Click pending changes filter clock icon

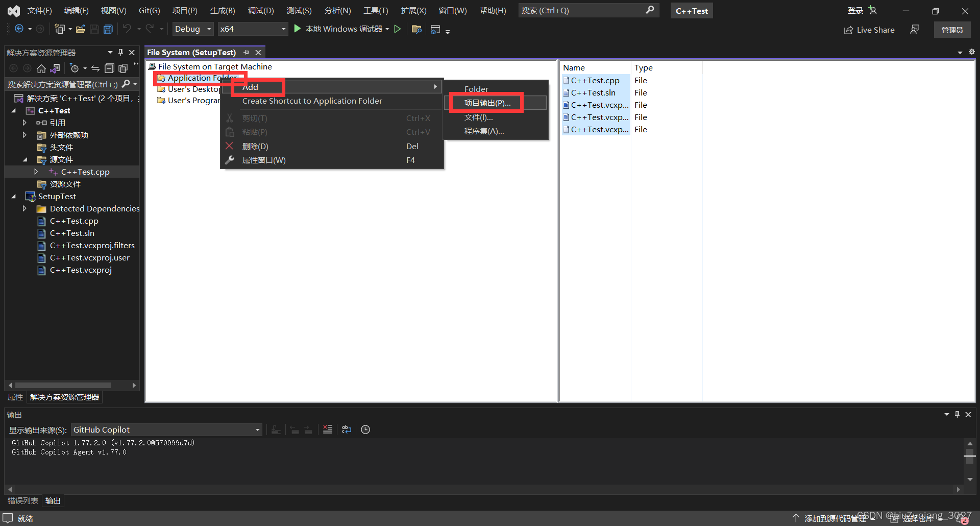pyautogui.click(x=75, y=68)
